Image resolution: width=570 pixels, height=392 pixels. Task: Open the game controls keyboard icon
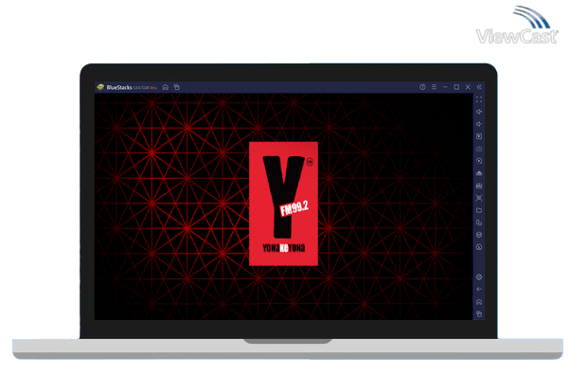click(479, 149)
